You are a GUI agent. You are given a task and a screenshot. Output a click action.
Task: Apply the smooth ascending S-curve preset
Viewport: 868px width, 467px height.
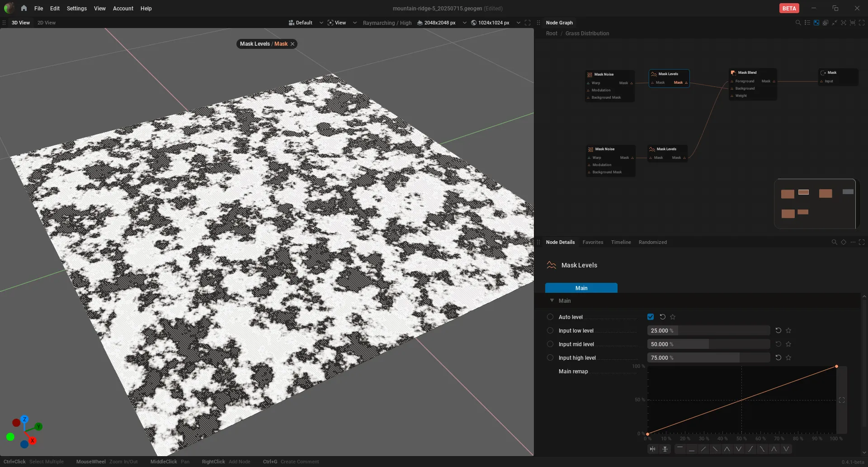tap(750, 449)
